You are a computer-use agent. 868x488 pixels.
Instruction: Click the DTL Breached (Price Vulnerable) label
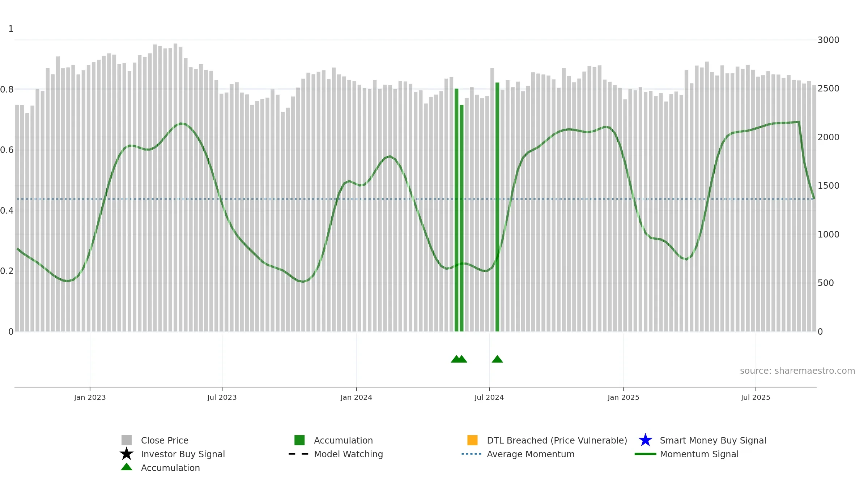click(557, 440)
